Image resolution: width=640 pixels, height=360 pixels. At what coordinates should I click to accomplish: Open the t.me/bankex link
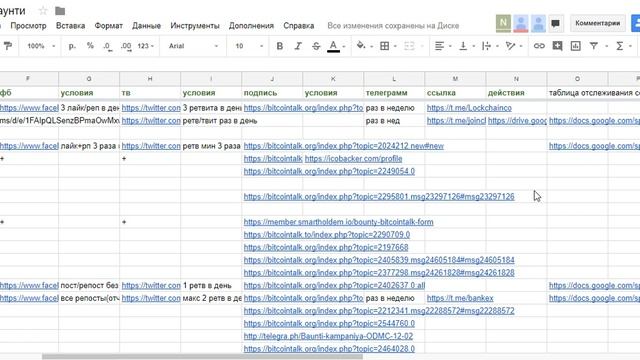pos(460,298)
